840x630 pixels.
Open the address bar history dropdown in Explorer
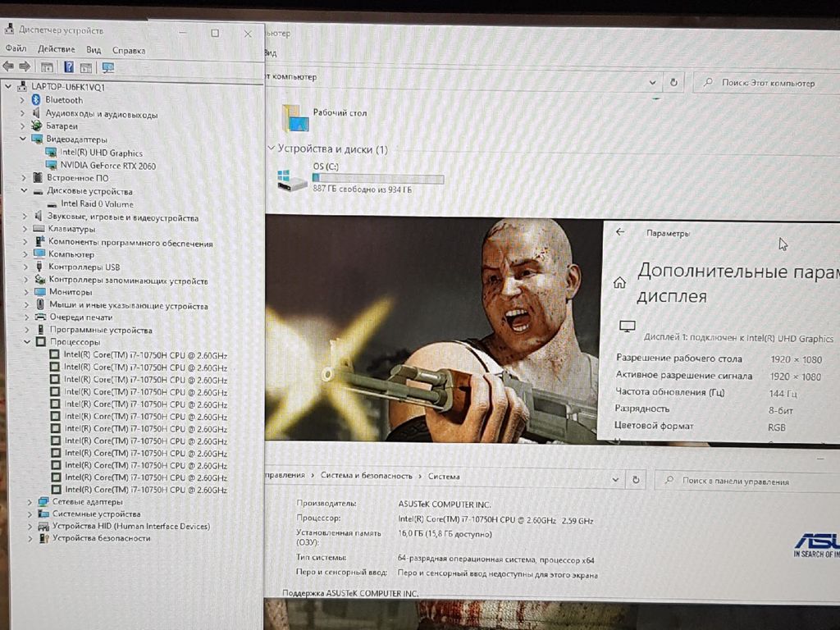tap(652, 83)
